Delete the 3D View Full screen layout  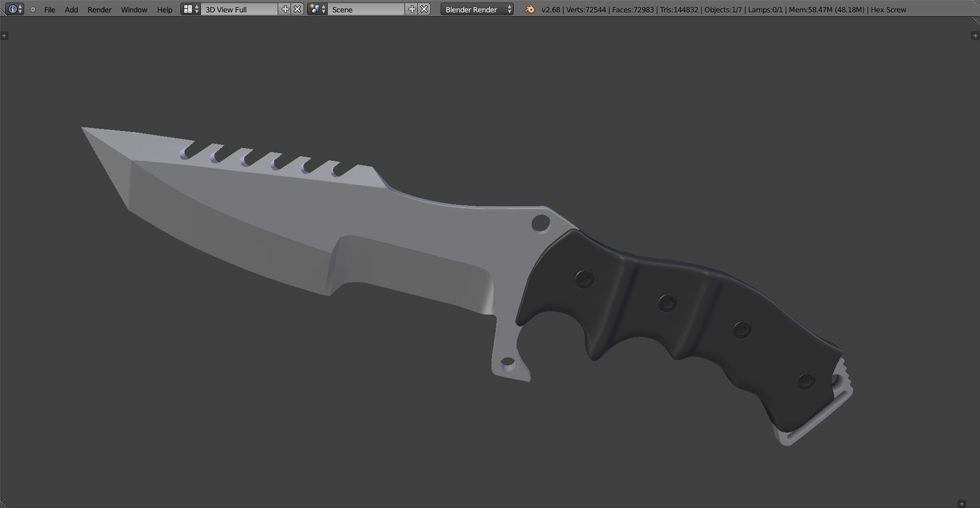click(297, 9)
